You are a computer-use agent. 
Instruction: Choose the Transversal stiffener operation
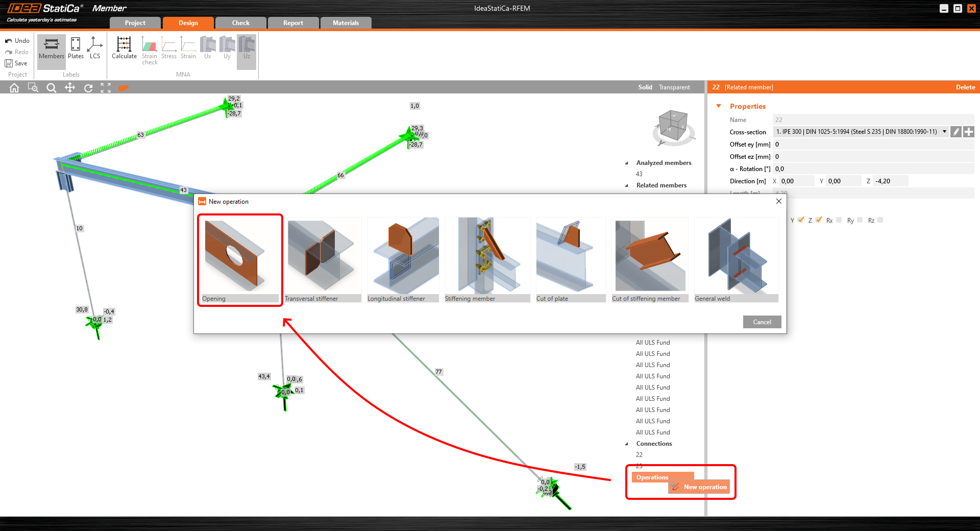click(x=323, y=260)
